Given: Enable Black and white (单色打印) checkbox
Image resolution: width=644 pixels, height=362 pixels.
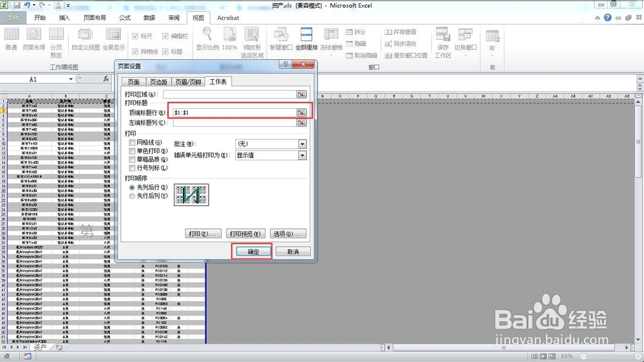Looking at the screenshot, I should point(132,151).
